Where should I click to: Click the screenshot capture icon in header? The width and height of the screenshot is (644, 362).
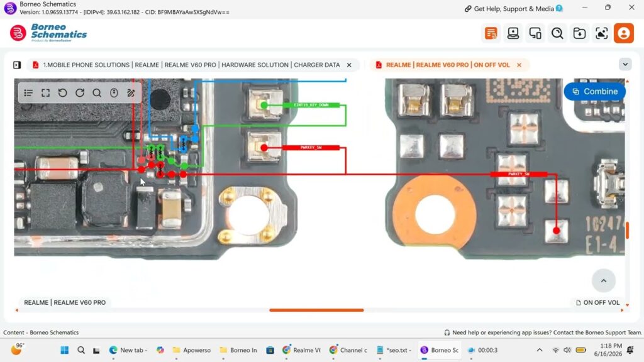[x=602, y=33]
